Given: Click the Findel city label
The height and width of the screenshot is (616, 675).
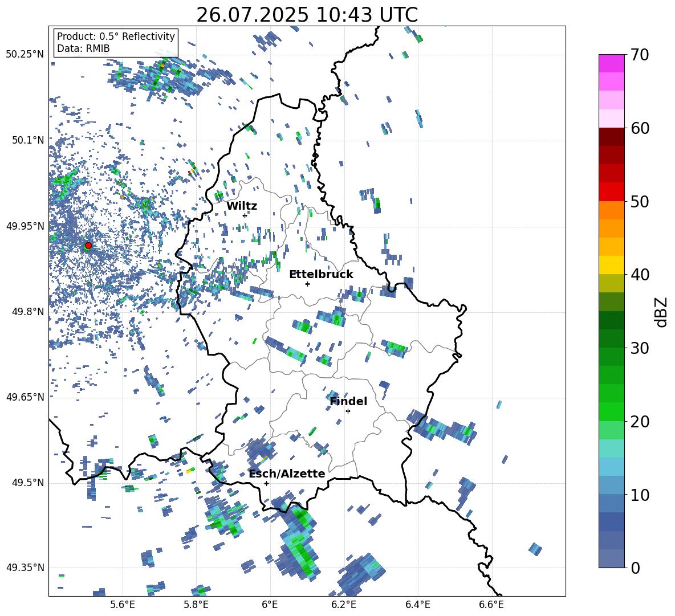Looking at the screenshot, I should coord(349,401).
